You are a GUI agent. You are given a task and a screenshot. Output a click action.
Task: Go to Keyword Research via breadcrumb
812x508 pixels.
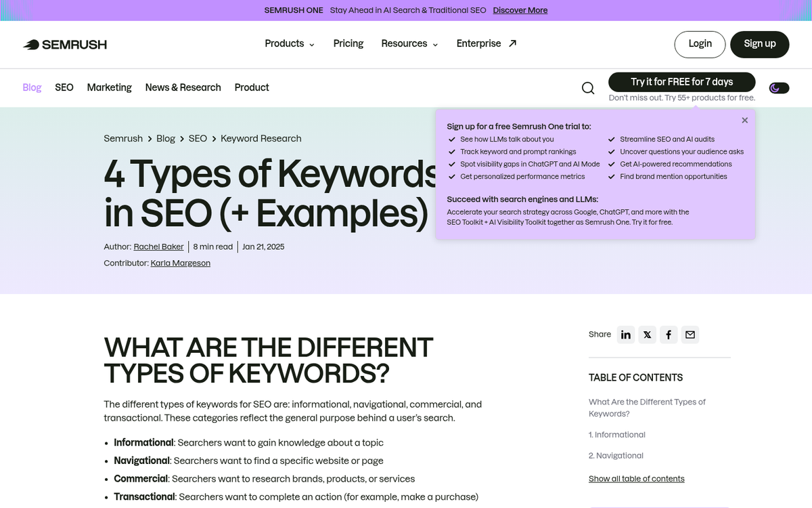coord(261,138)
